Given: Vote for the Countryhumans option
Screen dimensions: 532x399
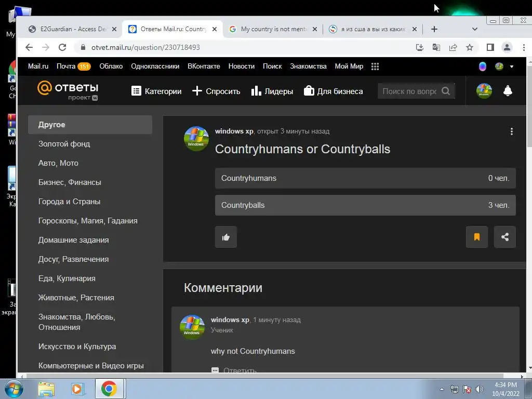Looking at the screenshot, I should coord(365,178).
